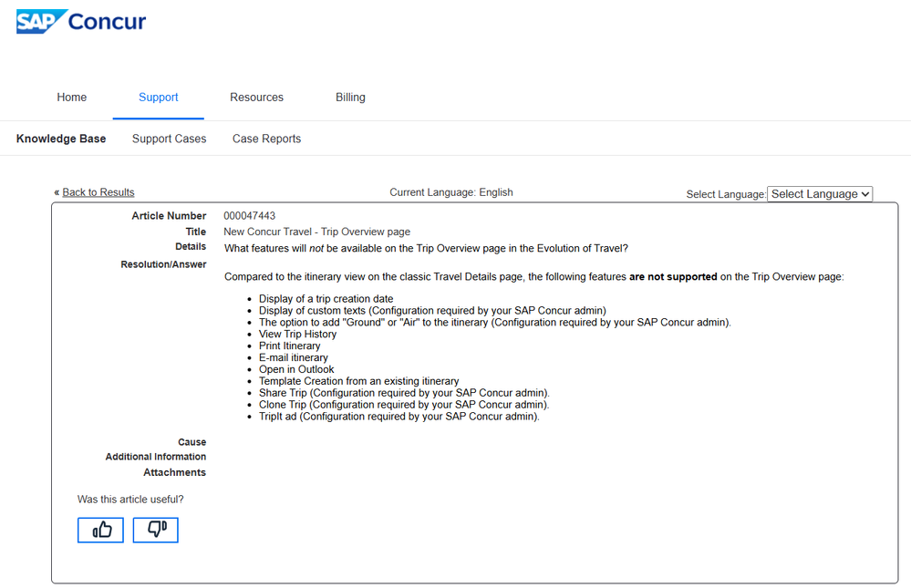
Task: Click the Resolution/Answer label
Action: click(x=163, y=264)
